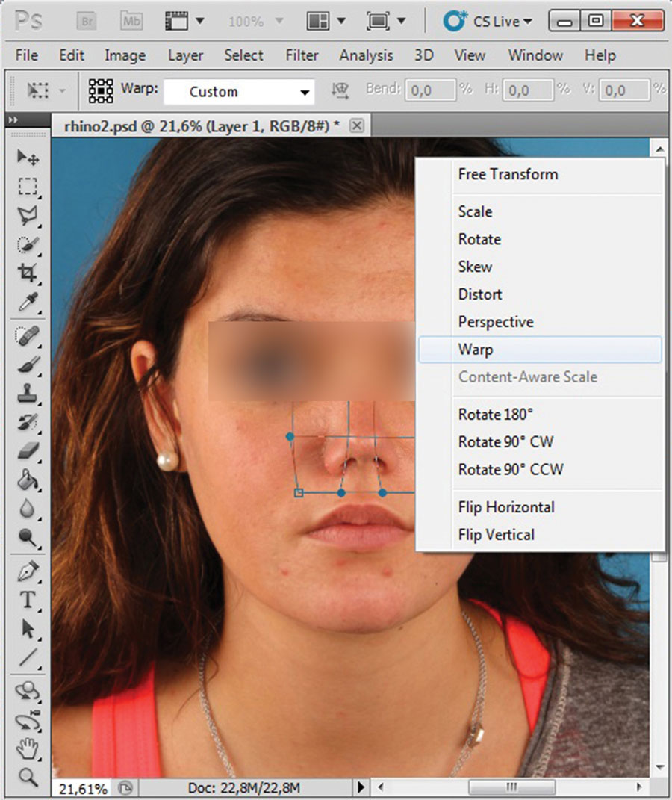
Task: Click the zoom percentage field 21,61%
Action: point(82,788)
